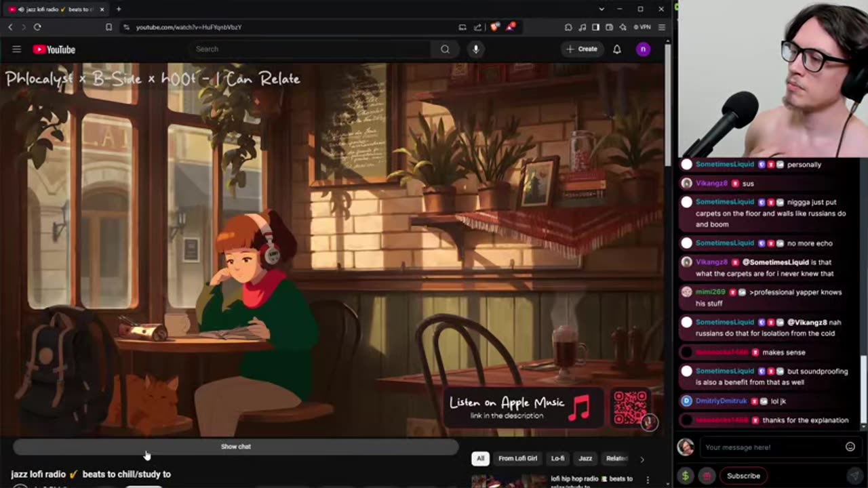Click Vikangz8 username on the sus message
This screenshot has width=868, height=488.
[x=711, y=183]
